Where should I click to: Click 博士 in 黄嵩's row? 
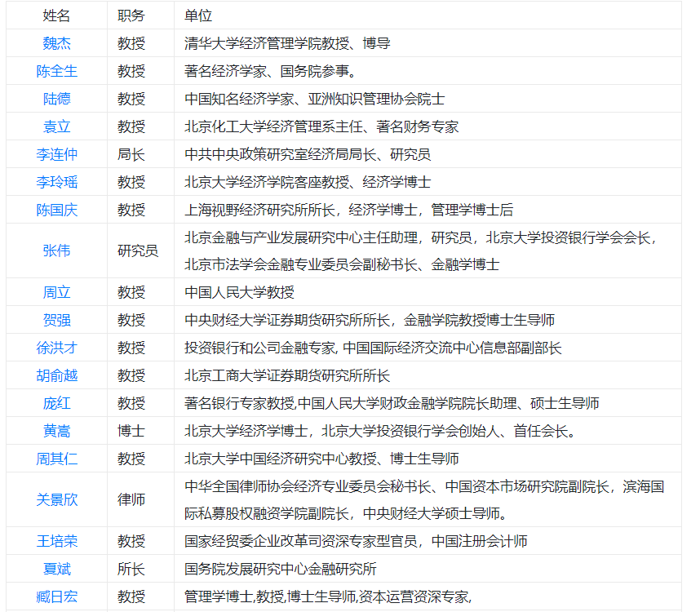tap(131, 431)
